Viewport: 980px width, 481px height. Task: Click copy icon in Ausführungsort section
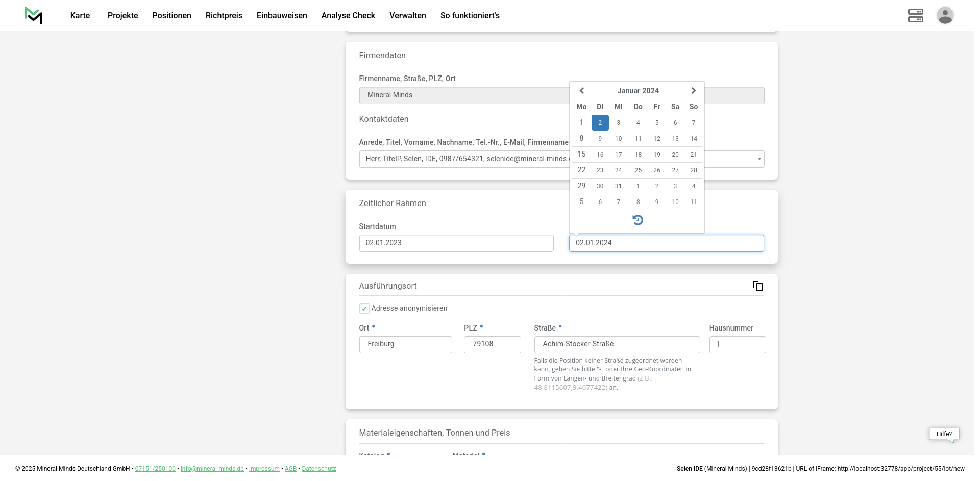(758, 286)
